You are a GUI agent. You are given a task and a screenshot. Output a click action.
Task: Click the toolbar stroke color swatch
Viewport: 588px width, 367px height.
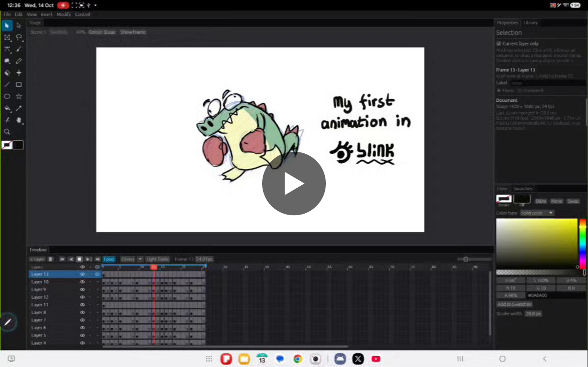point(7,145)
